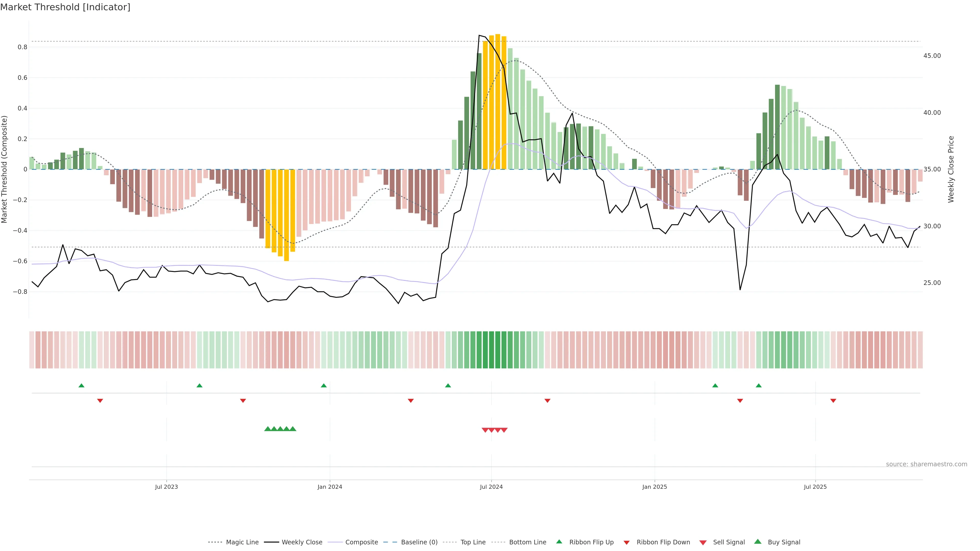The height and width of the screenshot is (551, 980).
Task: Click the Ribbon Flip Down legend triangle icon
Action: click(x=627, y=543)
